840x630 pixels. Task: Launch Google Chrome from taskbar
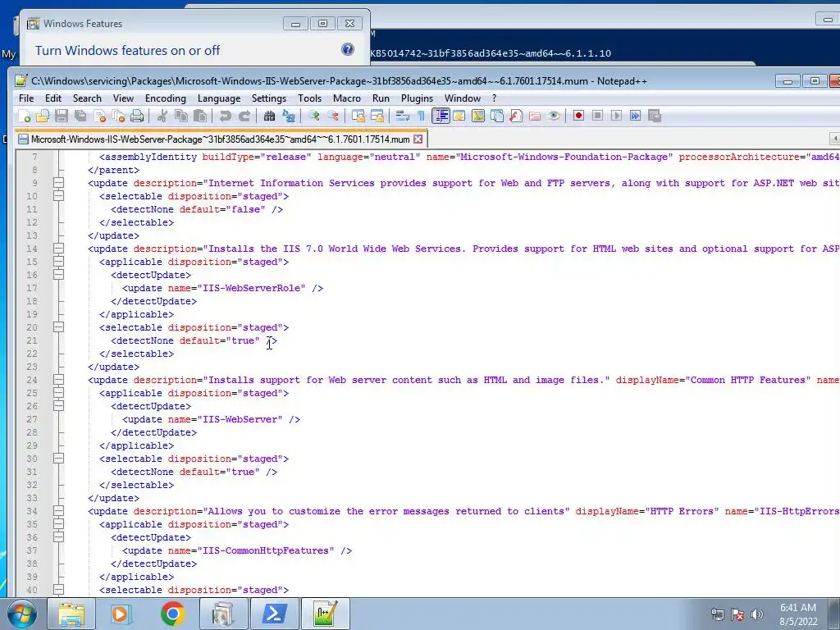(x=172, y=614)
